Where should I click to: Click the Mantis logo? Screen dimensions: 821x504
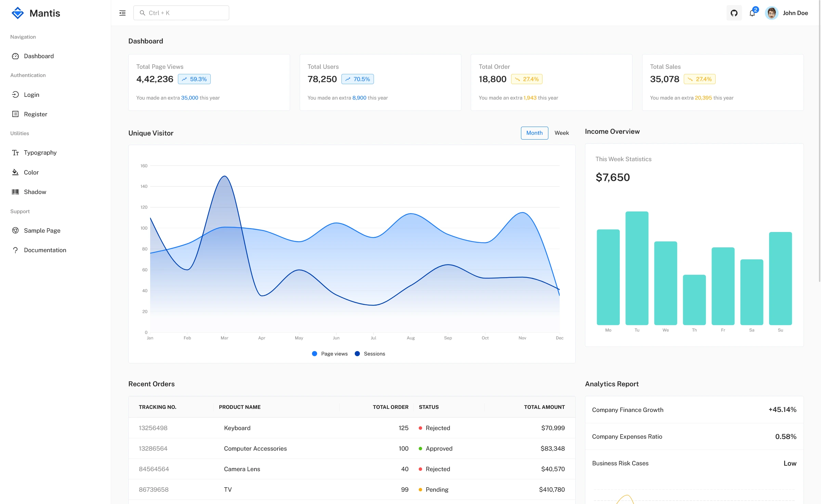[36, 13]
